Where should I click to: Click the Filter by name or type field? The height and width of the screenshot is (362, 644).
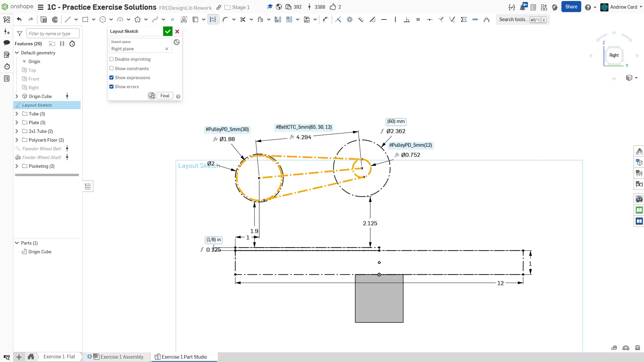tap(53, 34)
